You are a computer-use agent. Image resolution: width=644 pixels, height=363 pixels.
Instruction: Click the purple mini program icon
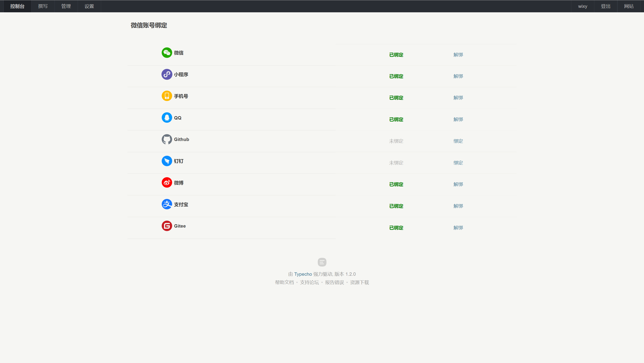[167, 74]
